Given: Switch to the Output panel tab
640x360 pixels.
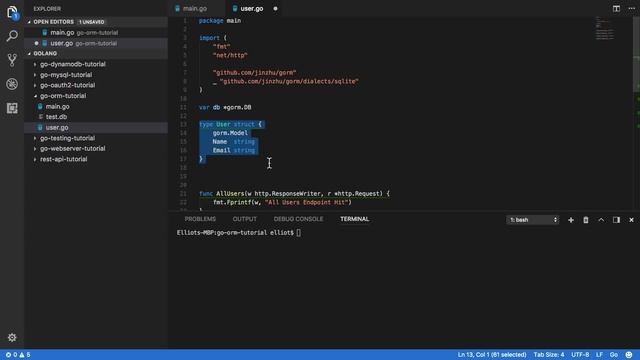Looking at the screenshot, I should click(244, 219).
